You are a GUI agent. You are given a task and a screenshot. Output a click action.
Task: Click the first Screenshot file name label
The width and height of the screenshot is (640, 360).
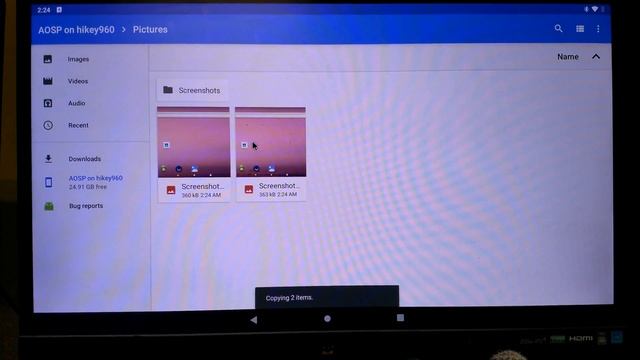[202, 187]
